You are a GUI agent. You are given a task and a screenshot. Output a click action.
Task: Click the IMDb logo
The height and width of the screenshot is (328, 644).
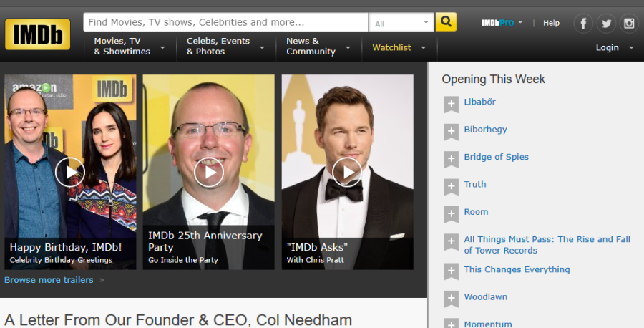tap(37, 34)
